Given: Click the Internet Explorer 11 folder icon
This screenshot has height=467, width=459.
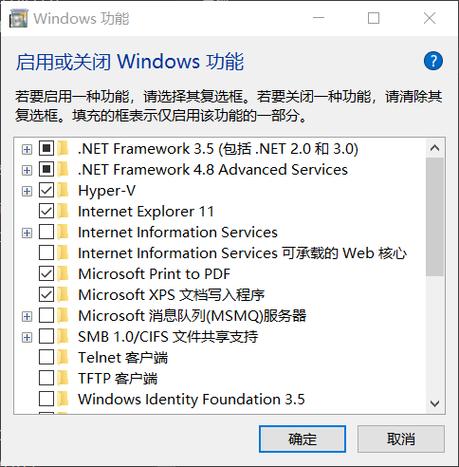Looking at the screenshot, I should pyautogui.click(x=63, y=211).
